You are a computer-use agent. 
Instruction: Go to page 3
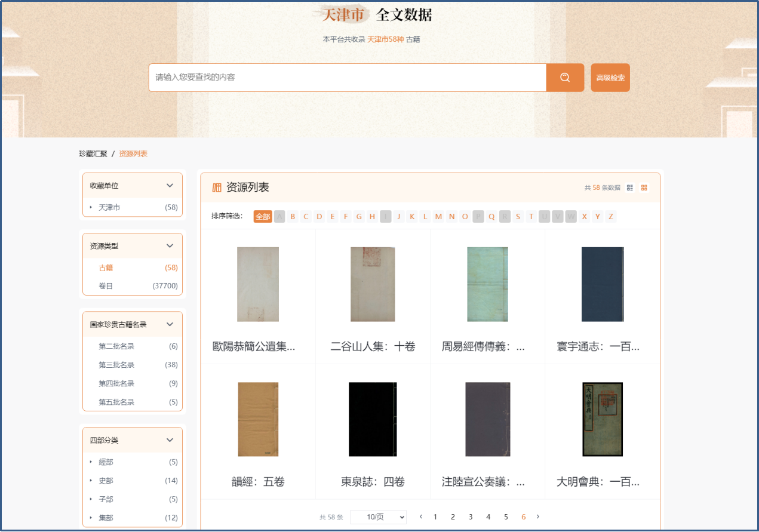pyautogui.click(x=471, y=516)
